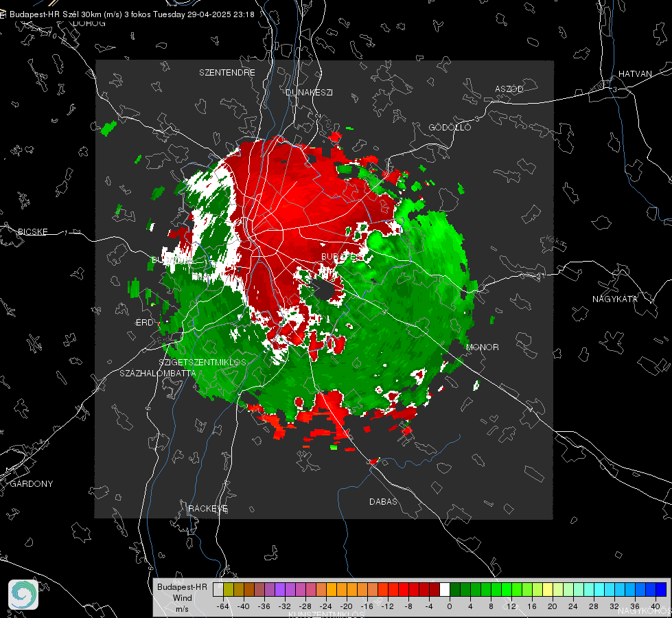Click the DOROG city label

[x=89, y=23]
